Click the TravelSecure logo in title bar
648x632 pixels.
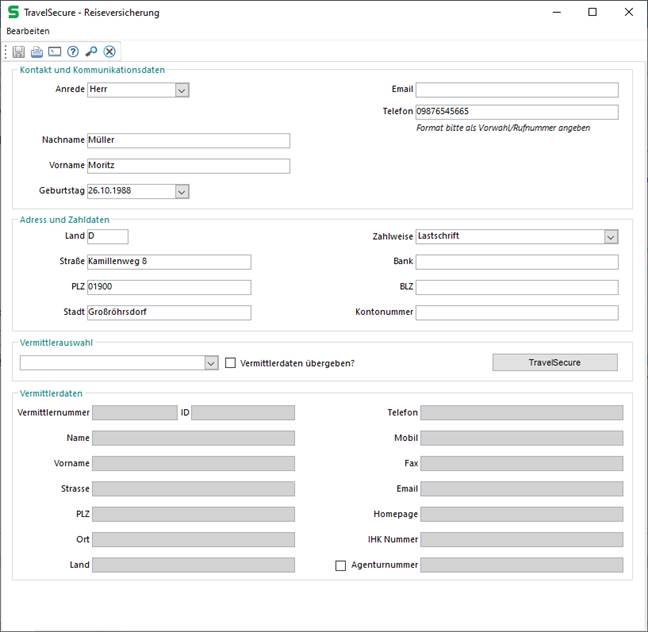click(x=12, y=13)
